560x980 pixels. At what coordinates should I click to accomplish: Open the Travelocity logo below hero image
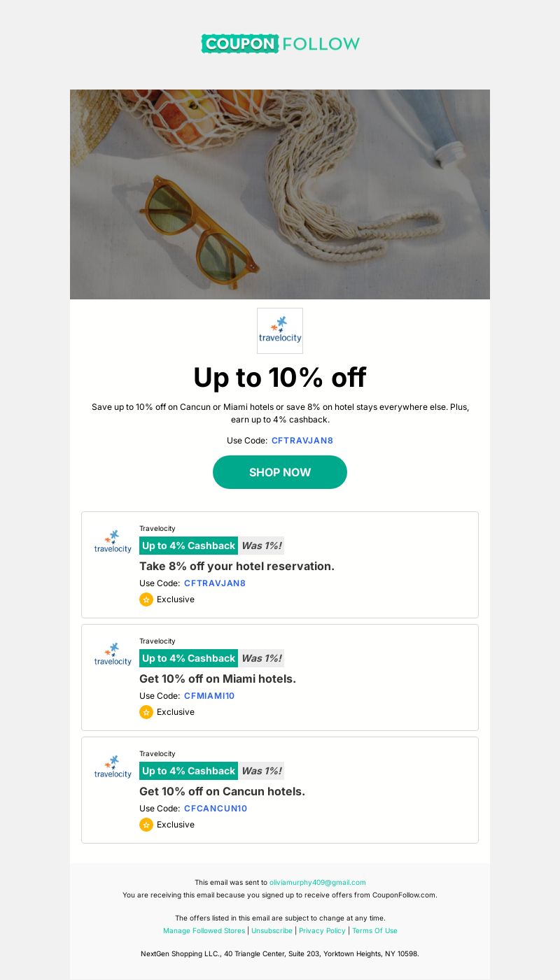click(280, 331)
